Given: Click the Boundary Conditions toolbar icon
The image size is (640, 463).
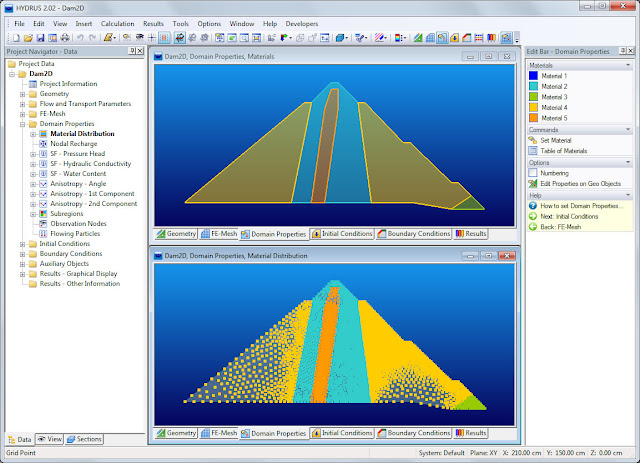Looking at the screenshot, I should click(x=467, y=38).
